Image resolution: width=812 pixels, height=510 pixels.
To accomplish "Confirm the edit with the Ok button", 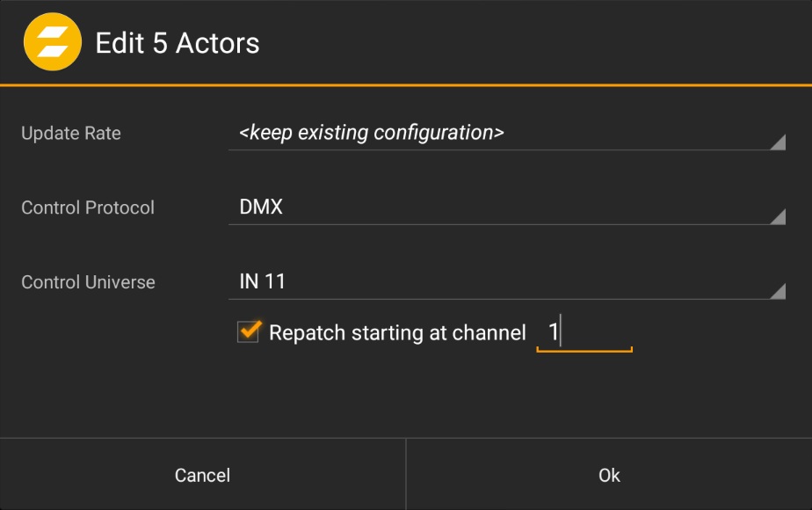I will click(609, 475).
